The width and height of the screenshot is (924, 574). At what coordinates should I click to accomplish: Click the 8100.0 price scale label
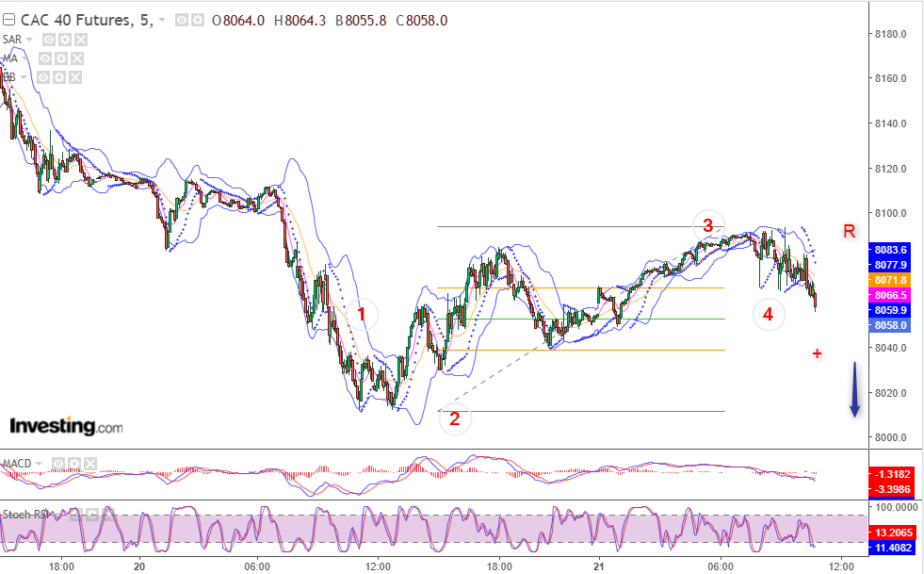coord(890,214)
